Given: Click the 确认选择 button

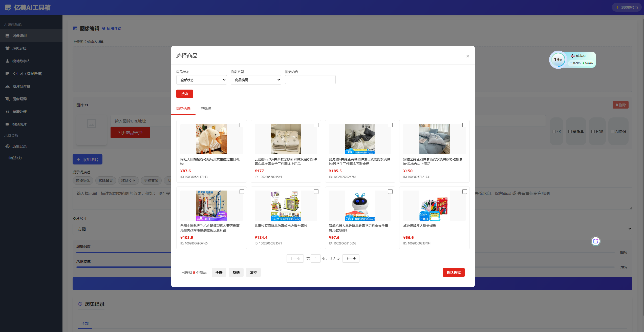Looking at the screenshot, I should pos(454,273).
